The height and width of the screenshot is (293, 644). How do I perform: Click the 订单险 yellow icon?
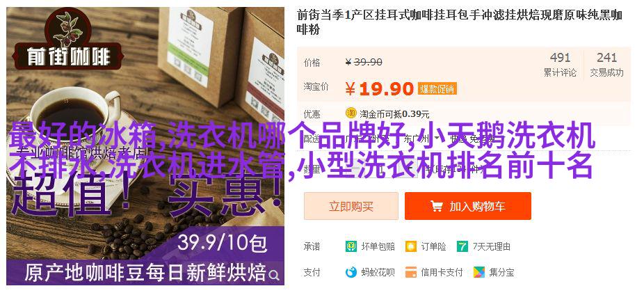pyautogui.click(x=411, y=246)
